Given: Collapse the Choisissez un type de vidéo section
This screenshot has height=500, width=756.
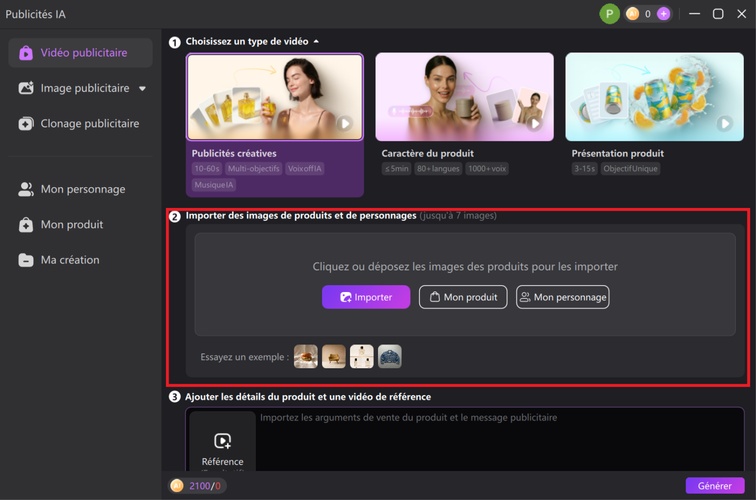Looking at the screenshot, I should coord(316,41).
